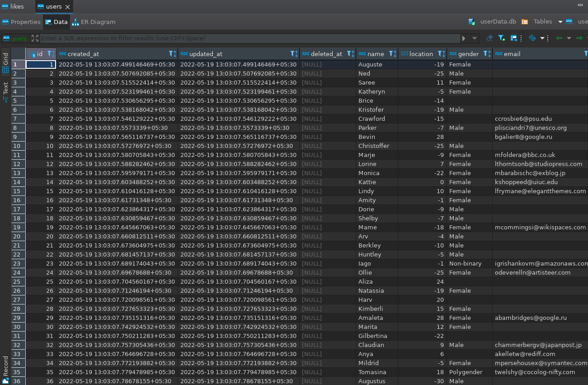
Task: Open the filter history dropdown arrow
Action: click(x=475, y=38)
